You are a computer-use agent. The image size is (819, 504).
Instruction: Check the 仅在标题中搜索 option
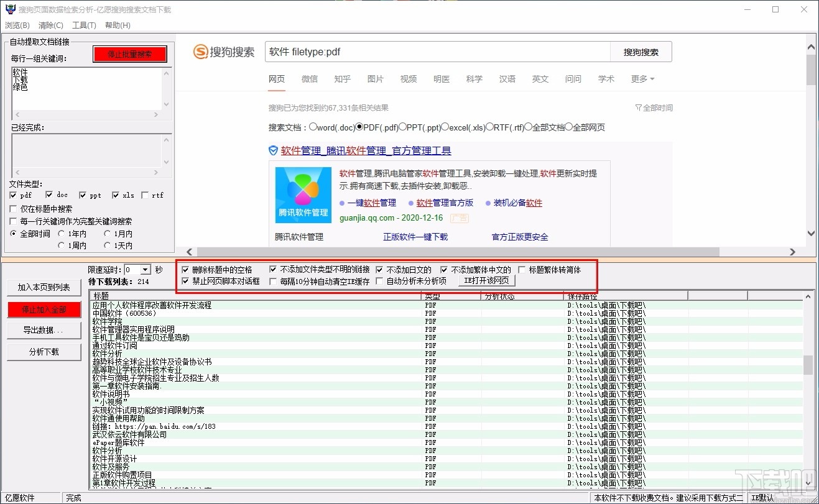(12, 208)
